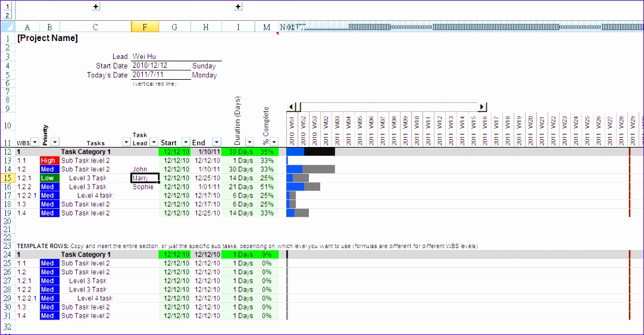Open the Task Lead filter dropdown
This screenshot has width=644, height=335.
tap(154, 142)
